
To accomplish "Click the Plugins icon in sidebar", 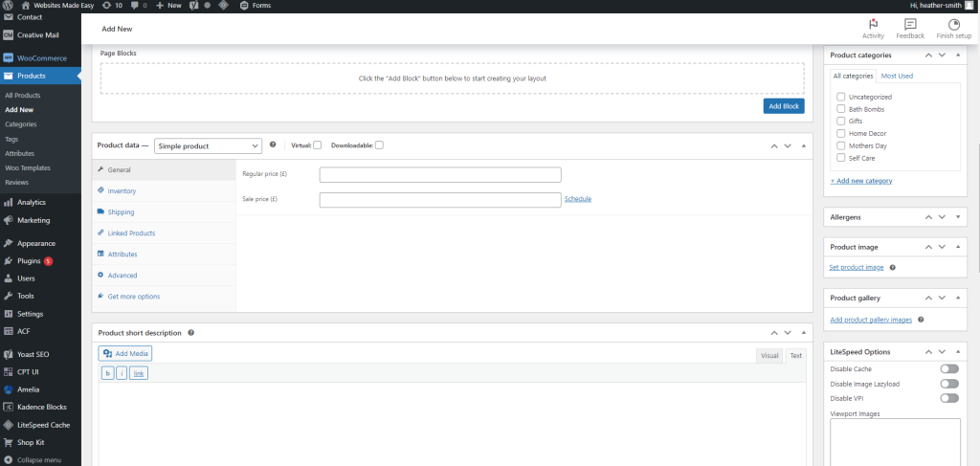I will pos(8,260).
